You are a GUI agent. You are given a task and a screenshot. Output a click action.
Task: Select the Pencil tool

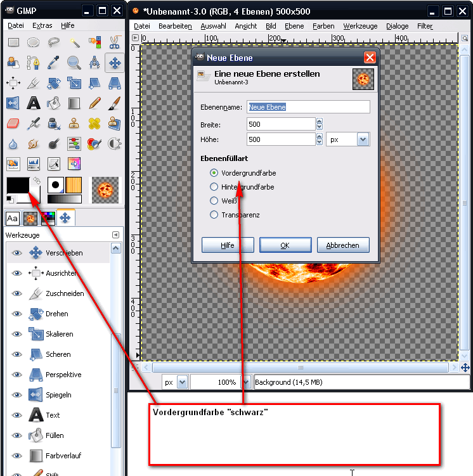(x=95, y=103)
